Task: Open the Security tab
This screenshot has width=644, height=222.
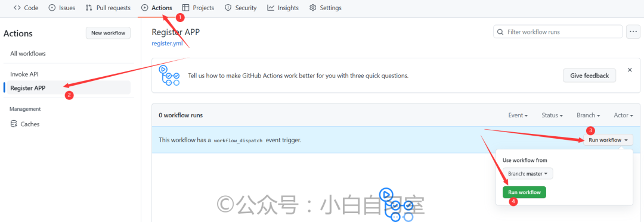Action: pyautogui.click(x=241, y=8)
